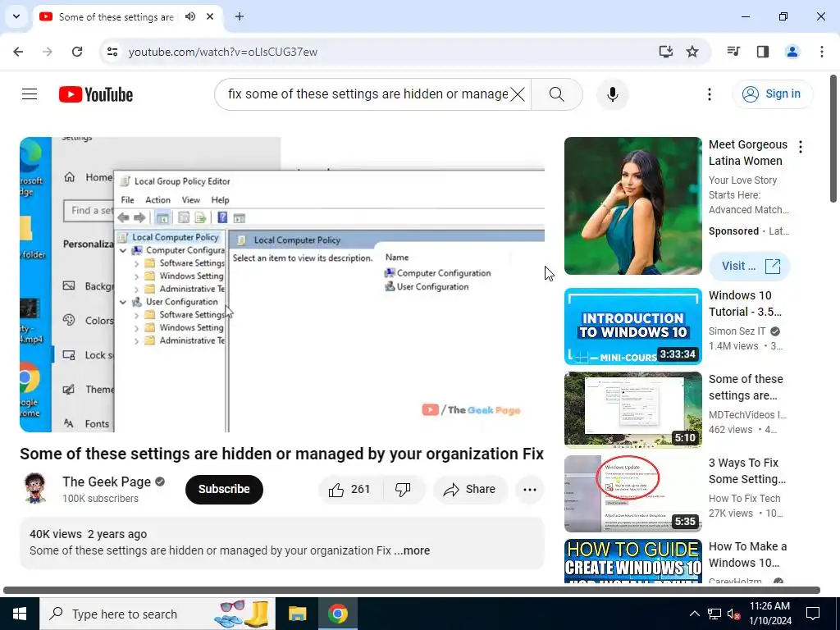Click the Chrome icon in the taskbar
The height and width of the screenshot is (630, 840).
pos(337,614)
